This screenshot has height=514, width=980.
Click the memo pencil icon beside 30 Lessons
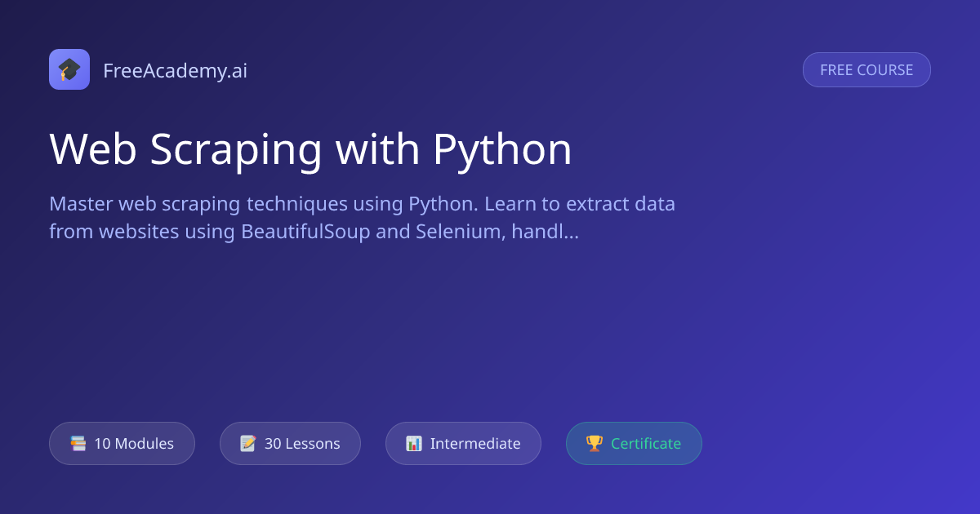248,444
